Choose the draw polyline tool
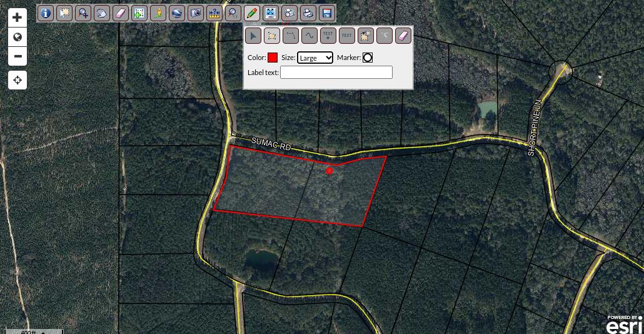644x334 pixels. pos(291,36)
